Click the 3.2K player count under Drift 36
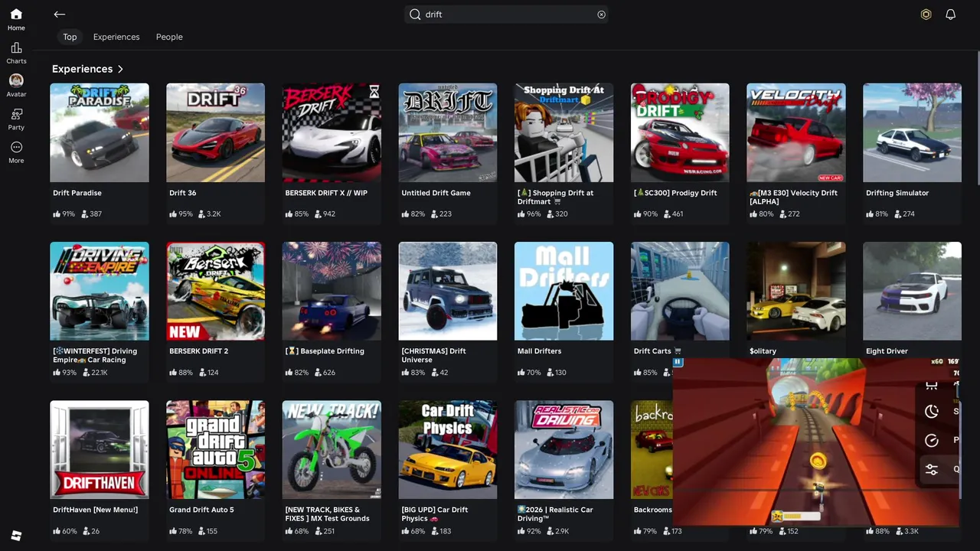Screen dimensions: 980x551 coord(209,214)
